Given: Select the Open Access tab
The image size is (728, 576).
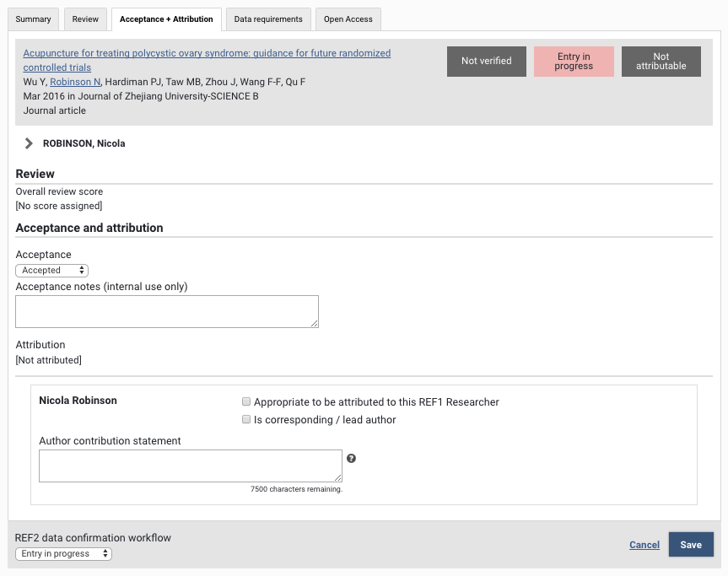Looking at the screenshot, I should click(x=348, y=19).
